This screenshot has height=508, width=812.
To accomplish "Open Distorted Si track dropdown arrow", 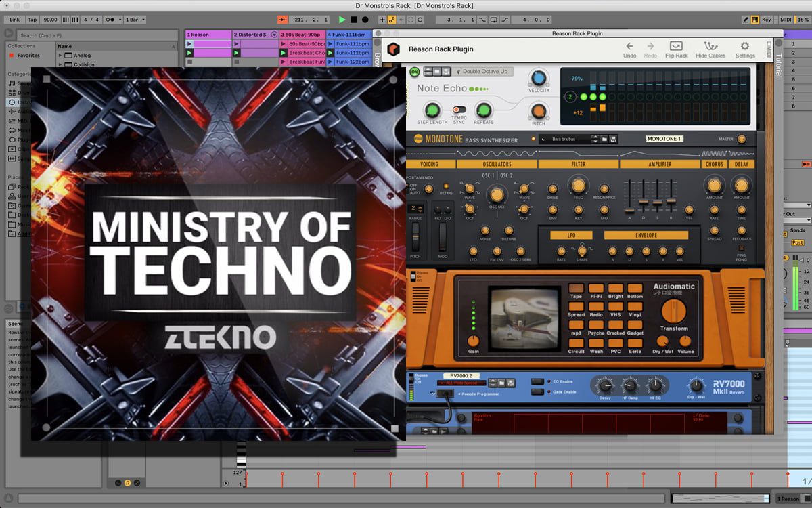I will coord(274,34).
